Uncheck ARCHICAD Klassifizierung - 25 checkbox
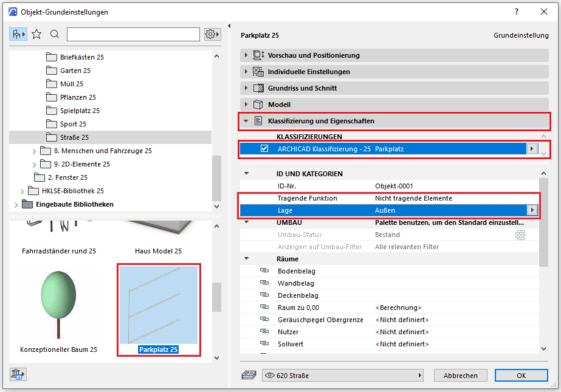 (264, 149)
